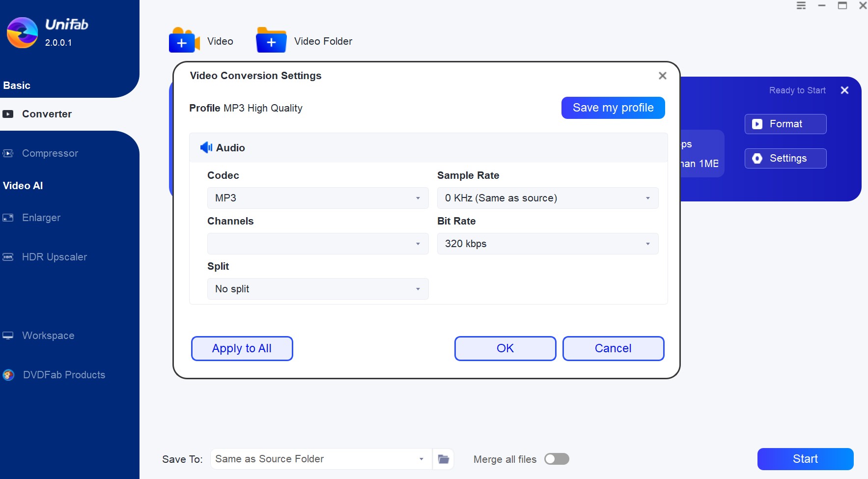The image size is (868, 479).
Task: Click the HDR Upscaler sidebar icon
Action: (8, 257)
